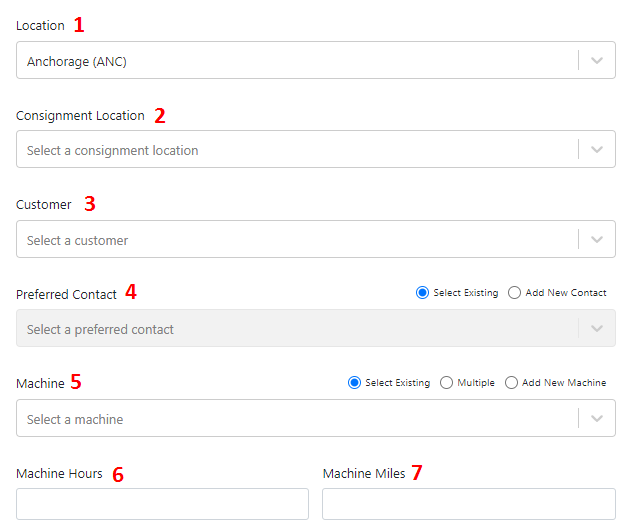Choose the Multiple machine radio option
The width and height of the screenshot is (631, 527).
pos(446,383)
